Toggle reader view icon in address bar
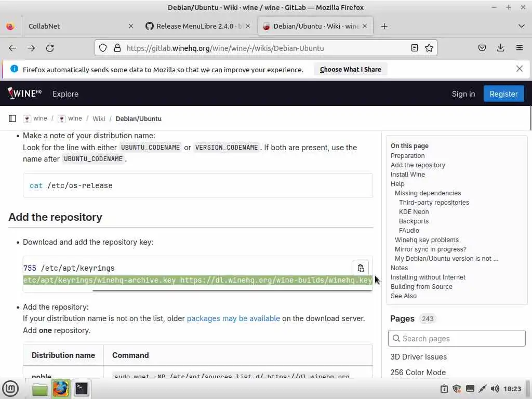The width and height of the screenshot is (532, 399). 414,48
